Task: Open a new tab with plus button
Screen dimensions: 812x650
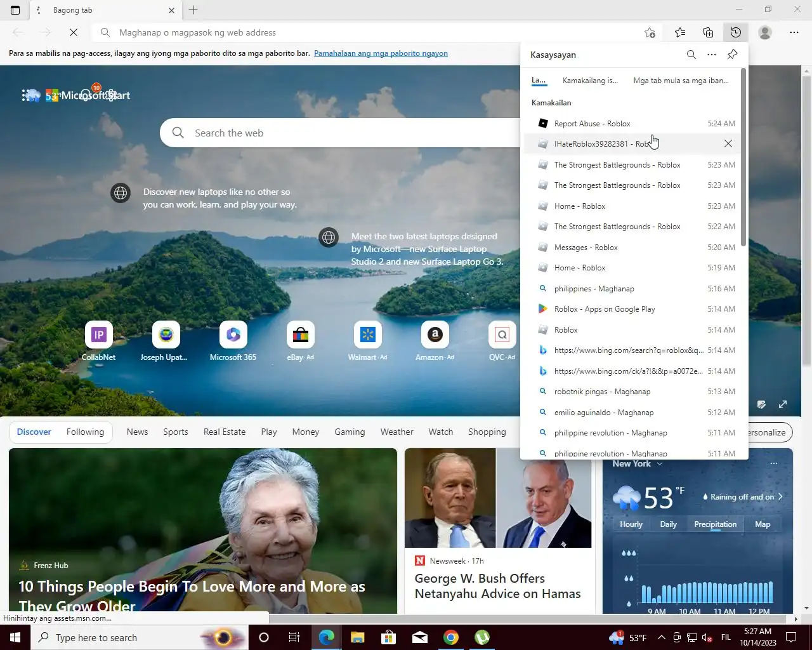Action: point(193,10)
